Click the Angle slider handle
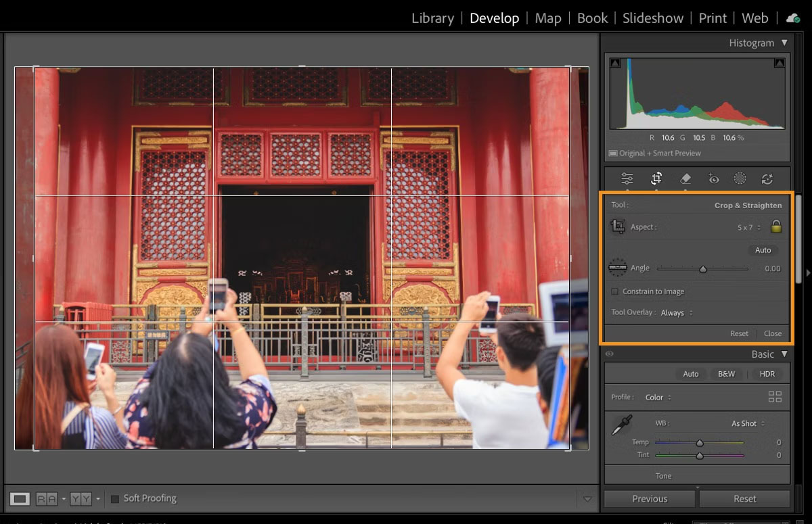This screenshot has height=524, width=812. (x=703, y=268)
